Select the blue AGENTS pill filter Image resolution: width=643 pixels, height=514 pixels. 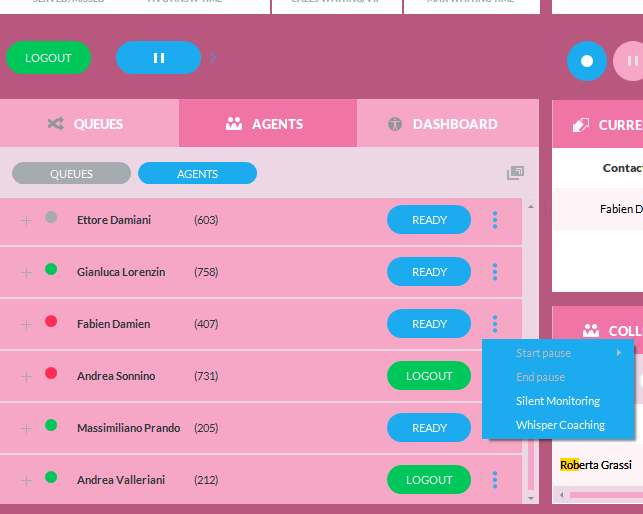coord(197,174)
